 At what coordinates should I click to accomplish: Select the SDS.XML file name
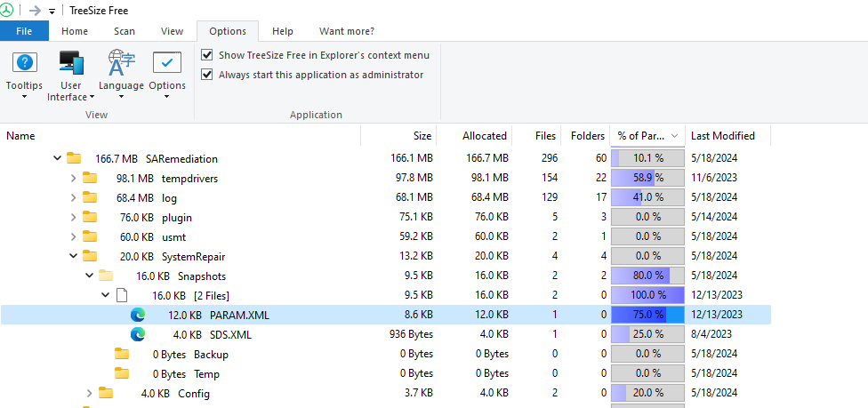click(x=231, y=334)
